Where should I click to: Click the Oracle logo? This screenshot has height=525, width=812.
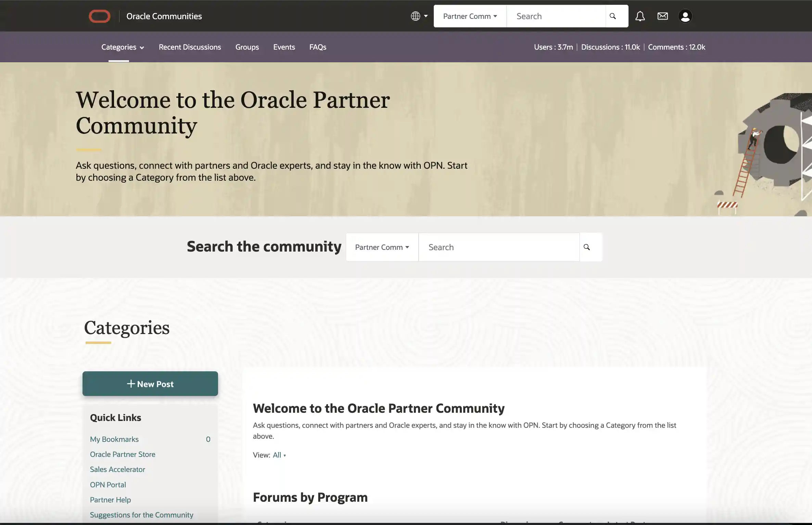pos(100,16)
